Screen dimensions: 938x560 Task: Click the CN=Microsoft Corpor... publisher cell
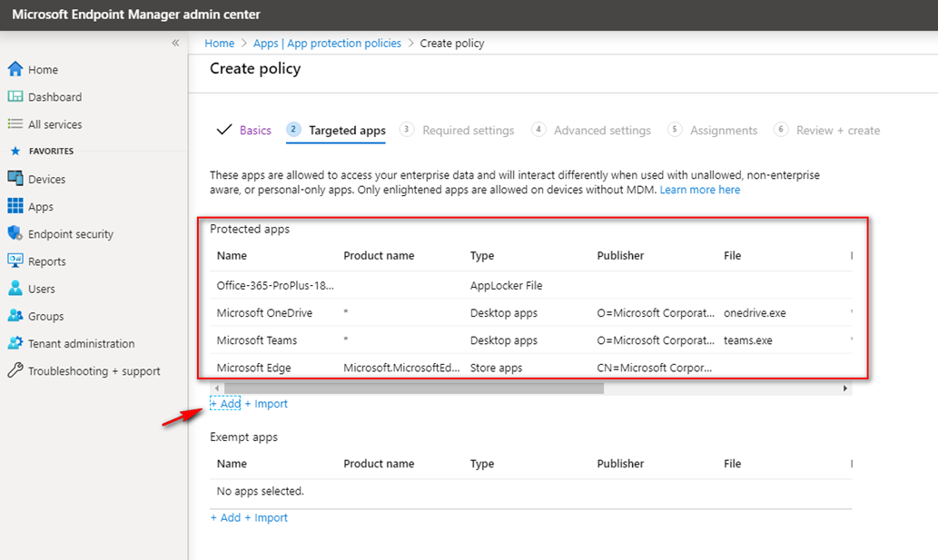point(655,368)
